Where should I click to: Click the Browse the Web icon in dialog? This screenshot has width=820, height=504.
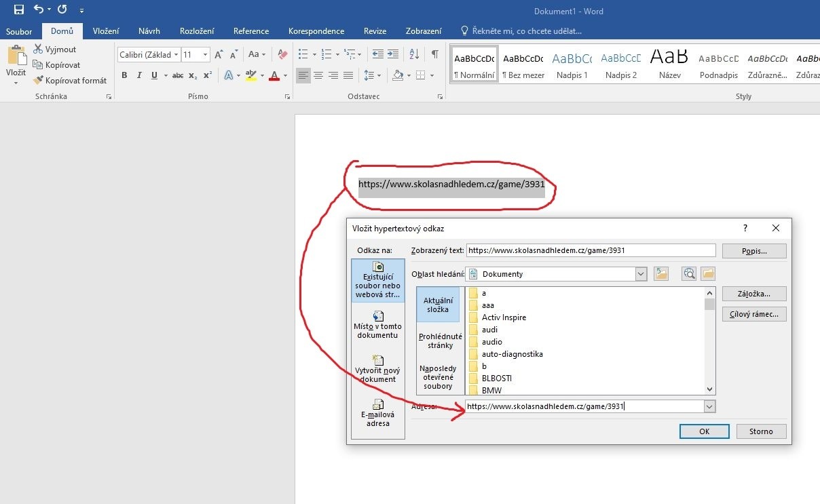(x=689, y=273)
